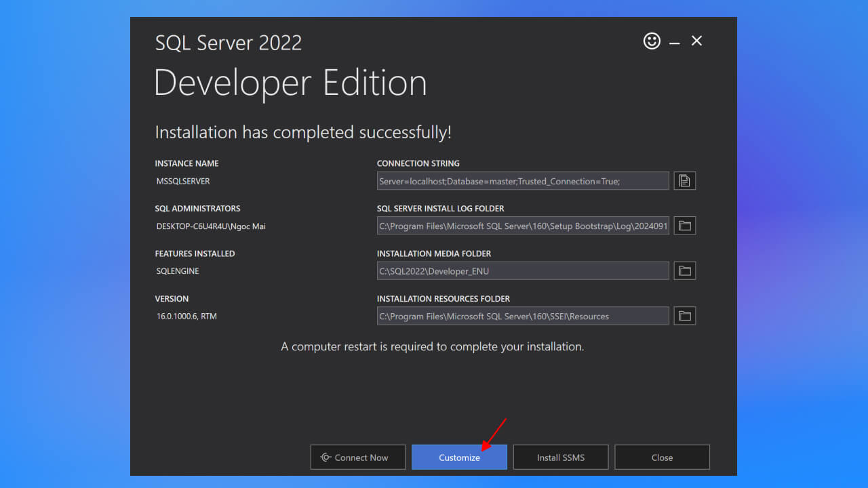868x488 pixels.
Task: Click the DESKTOP-C6U4R4U\Ngoc Mai administrator value
Action: click(x=211, y=226)
